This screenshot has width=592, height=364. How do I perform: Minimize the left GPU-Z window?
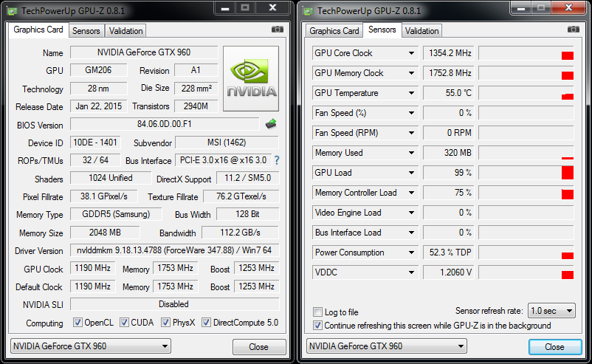click(225, 8)
